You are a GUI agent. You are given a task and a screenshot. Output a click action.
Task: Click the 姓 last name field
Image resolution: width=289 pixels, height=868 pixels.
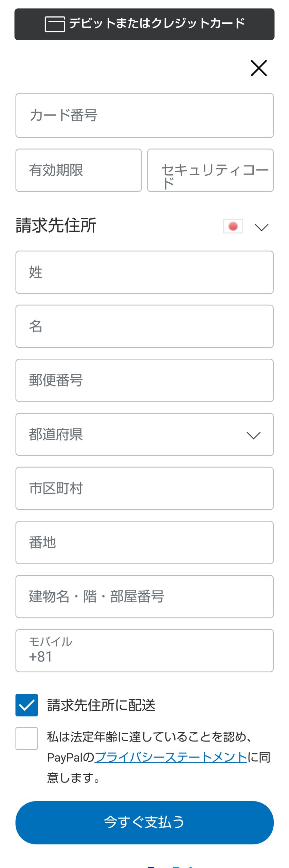144,272
